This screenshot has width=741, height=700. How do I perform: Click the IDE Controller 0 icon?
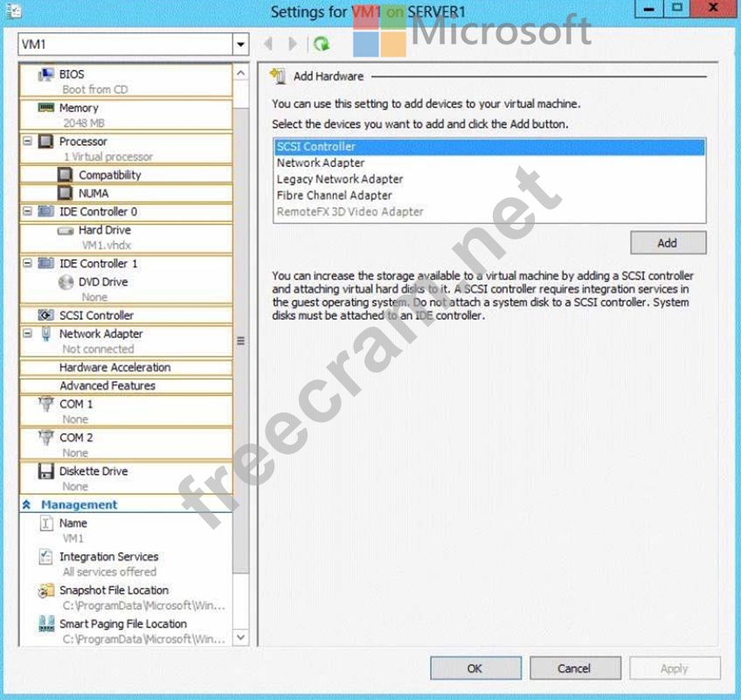pos(45,211)
